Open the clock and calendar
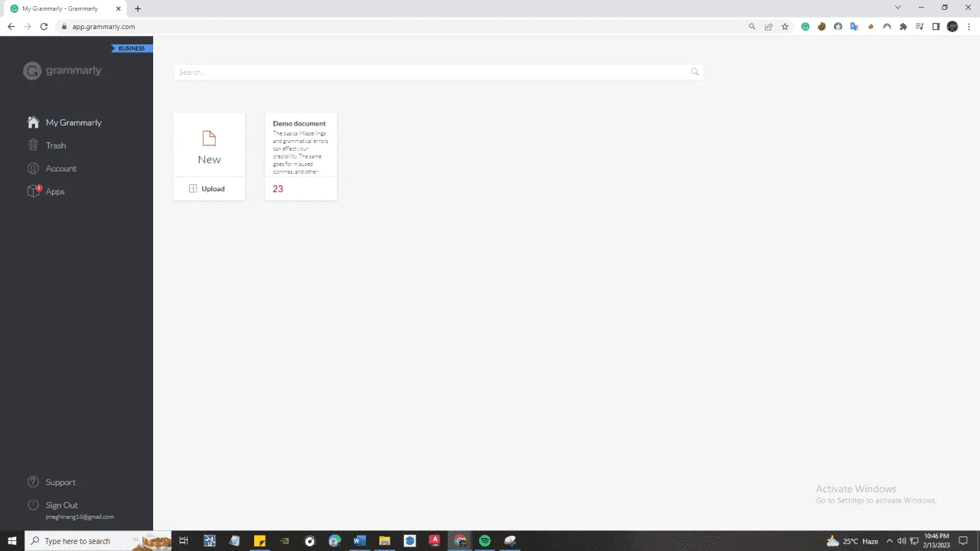This screenshot has width=980, height=551. (938, 541)
